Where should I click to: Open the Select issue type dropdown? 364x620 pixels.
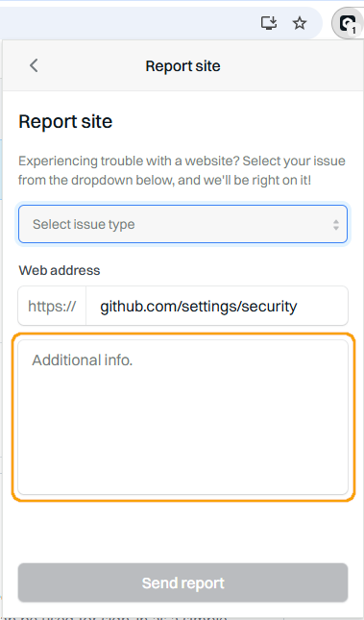point(183,224)
